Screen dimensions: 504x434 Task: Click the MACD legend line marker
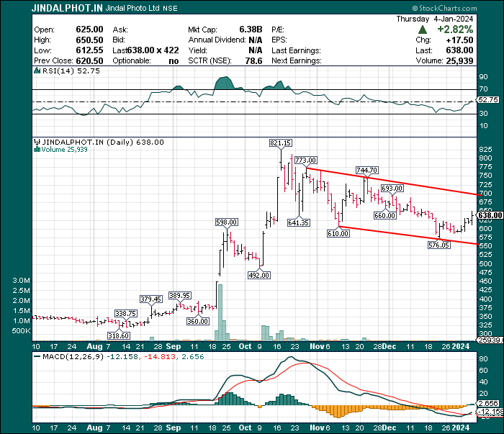pos(37,356)
